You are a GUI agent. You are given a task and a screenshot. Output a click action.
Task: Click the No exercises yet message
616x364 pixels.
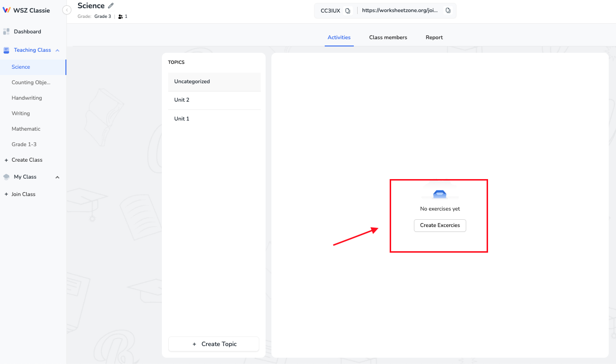pos(440,209)
